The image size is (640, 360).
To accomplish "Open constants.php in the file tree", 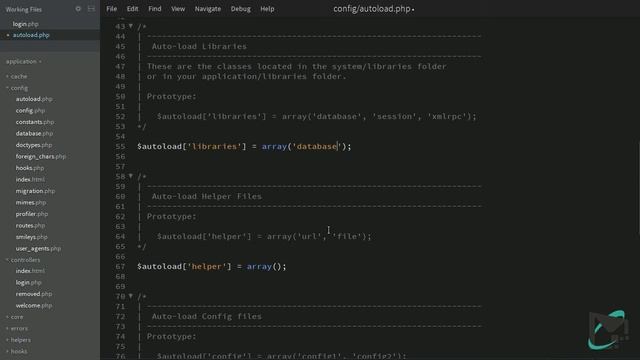I will (x=35, y=122).
